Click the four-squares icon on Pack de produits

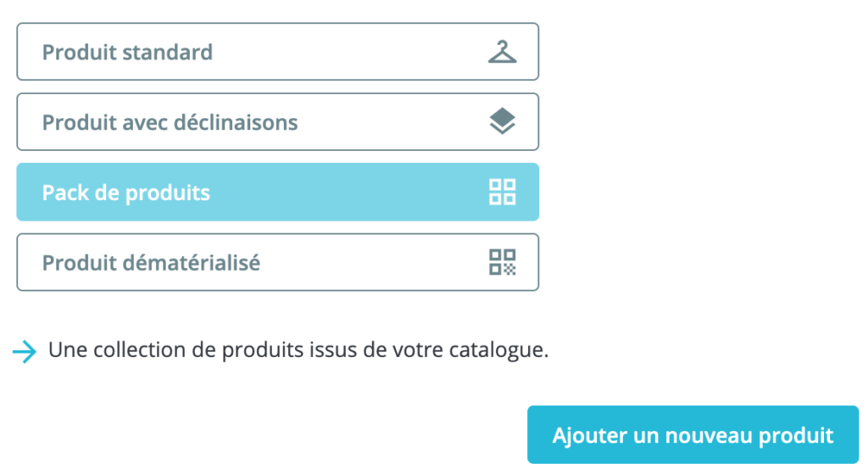coord(502,193)
